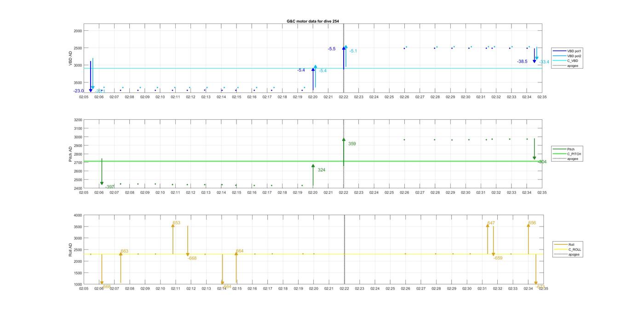Click the dark blue '-23.0' annotation
The height and width of the screenshot is (319, 644).
point(79,91)
